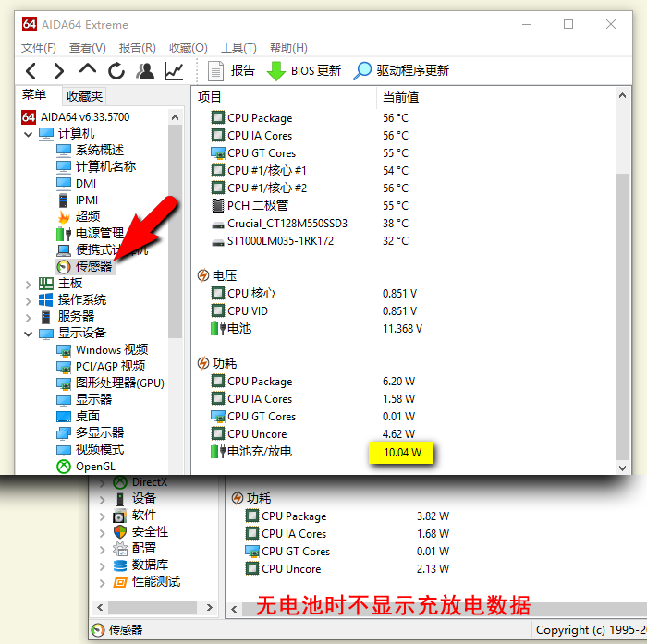Go up one level with the up arrow
The image size is (647, 644).
(x=88, y=69)
